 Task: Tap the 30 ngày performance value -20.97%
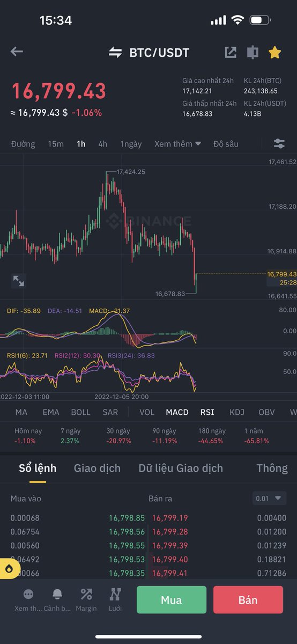[117, 441]
